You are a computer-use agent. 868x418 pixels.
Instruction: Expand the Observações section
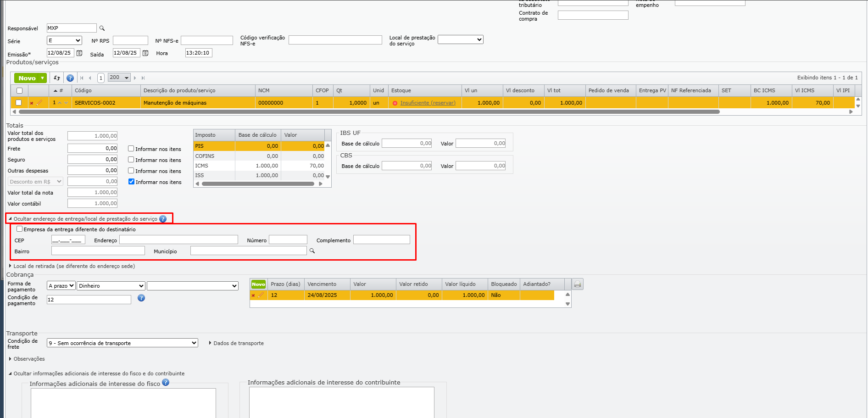[x=27, y=359]
